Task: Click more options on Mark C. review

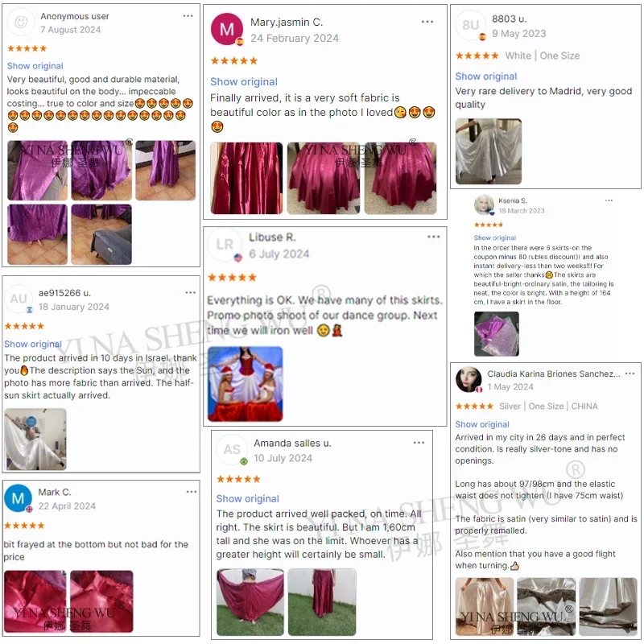Action: (x=191, y=492)
